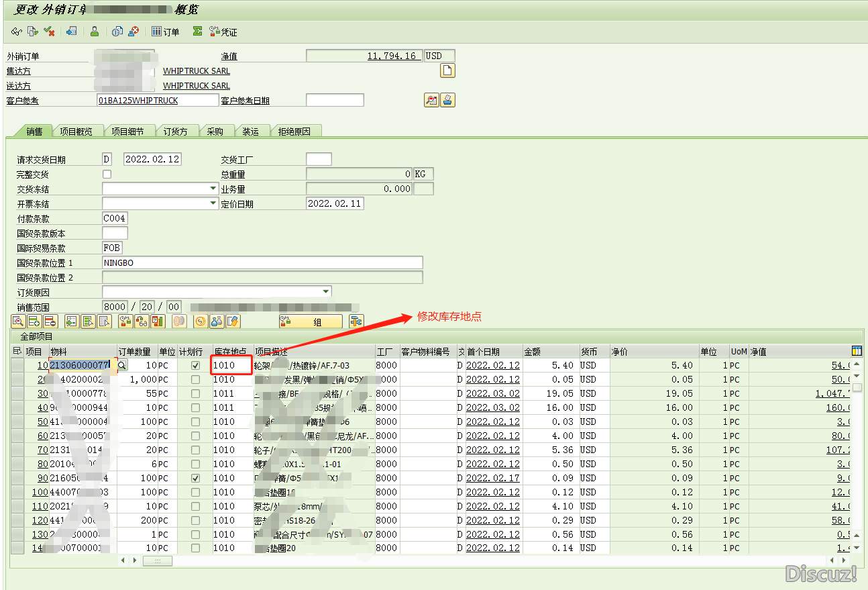Click the check-and-red-X status icon in top toolbar
This screenshot has height=590, width=868.
pos(49,32)
